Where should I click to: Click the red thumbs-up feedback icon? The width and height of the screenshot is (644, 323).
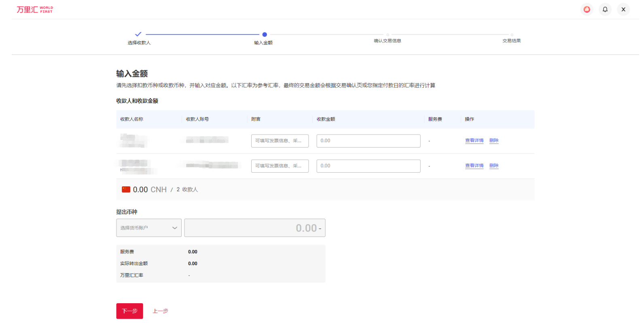[x=587, y=9]
